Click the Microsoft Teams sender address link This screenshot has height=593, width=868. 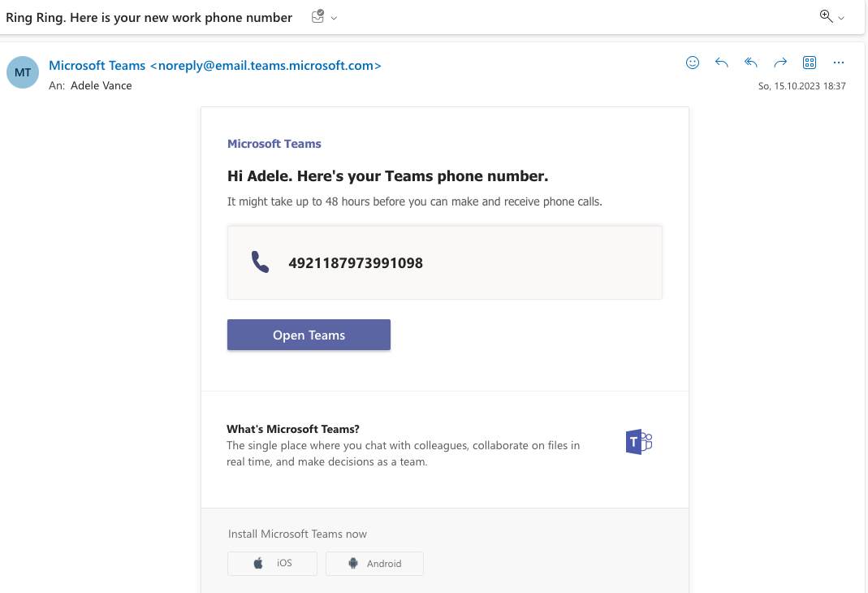pos(215,65)
